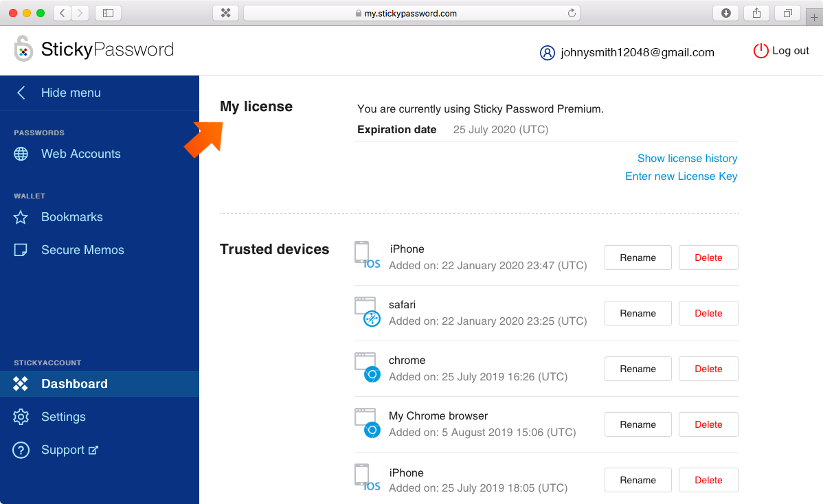The image size is (823, 504).
Task: Open Web Accounts globe icon
Action: point(21,154)
